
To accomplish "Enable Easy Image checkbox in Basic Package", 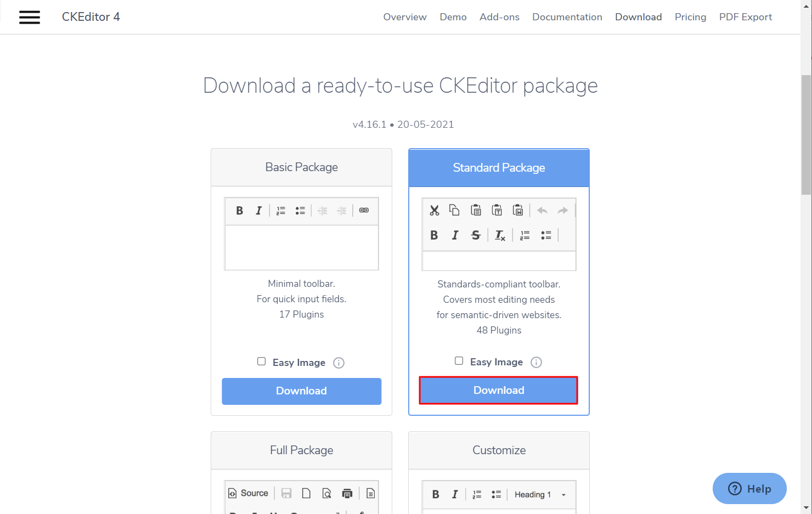I will 262,362.
